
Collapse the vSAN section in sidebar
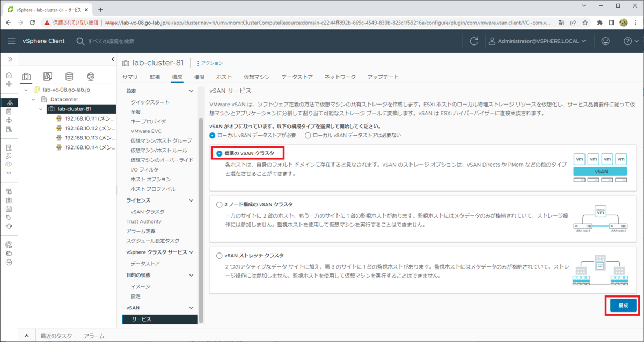(192, 308)
